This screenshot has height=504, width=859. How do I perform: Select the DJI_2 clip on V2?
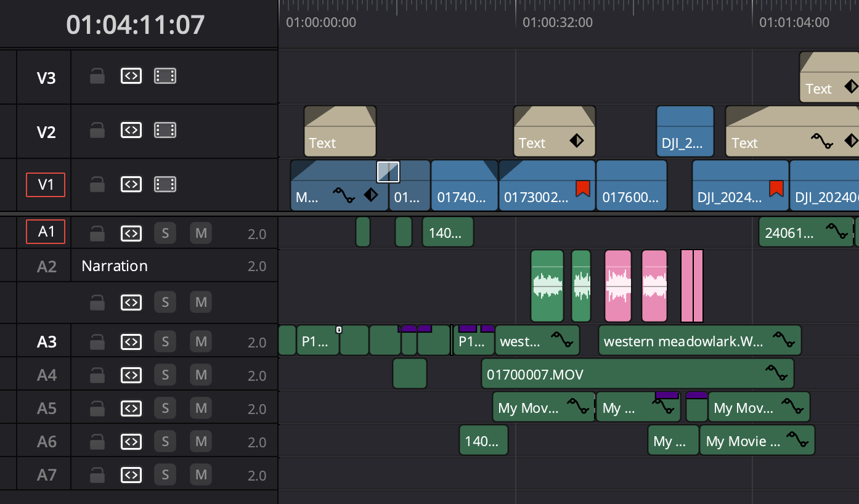(x=685, y=131)
